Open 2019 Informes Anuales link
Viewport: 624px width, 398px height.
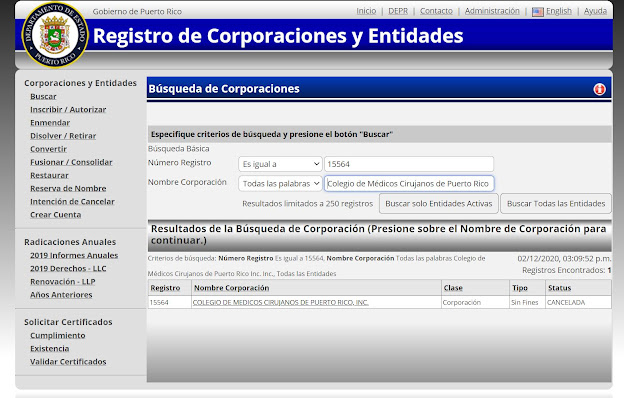74,255
